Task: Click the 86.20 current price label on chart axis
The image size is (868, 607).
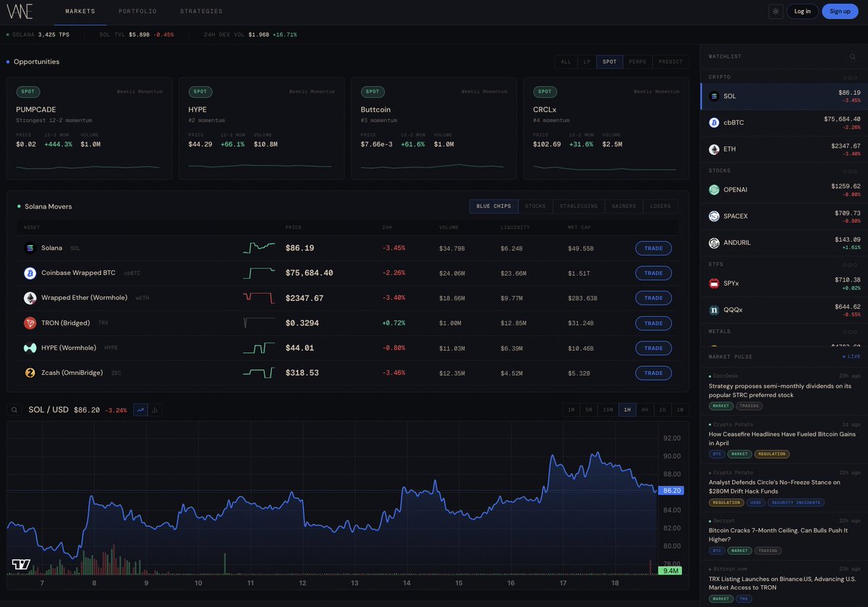Action: [672, 491]
